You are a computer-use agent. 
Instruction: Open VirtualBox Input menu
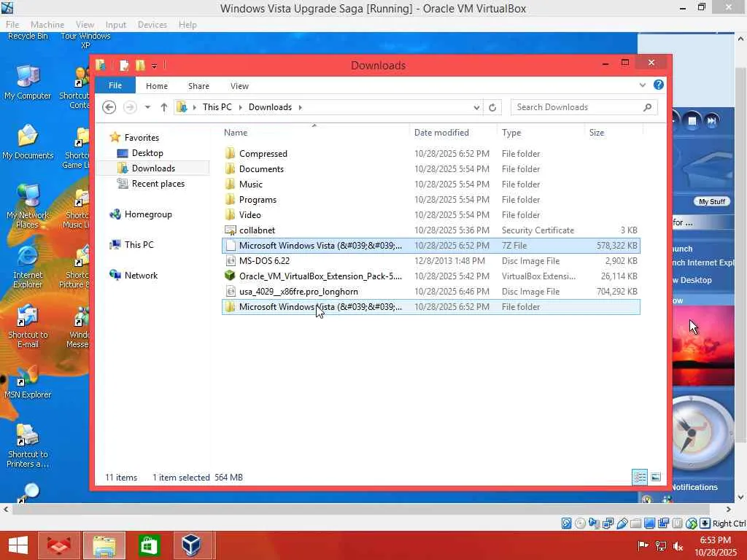pos(116,25)
